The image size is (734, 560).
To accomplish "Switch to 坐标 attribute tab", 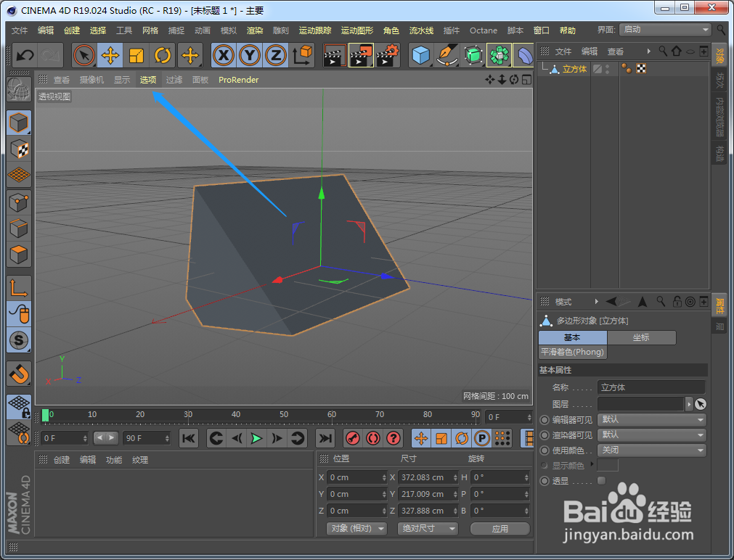I will tap(641, 337).
